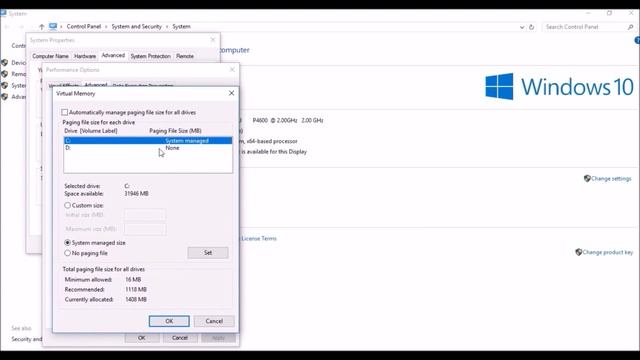Viewport: 640px width, 360px height.
Task: Click the back arrow in System window
Action: coord(7,27)
